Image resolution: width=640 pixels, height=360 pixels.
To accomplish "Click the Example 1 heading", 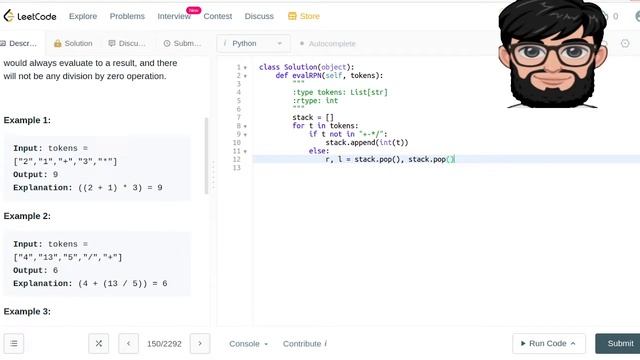I will coord(27,120).
